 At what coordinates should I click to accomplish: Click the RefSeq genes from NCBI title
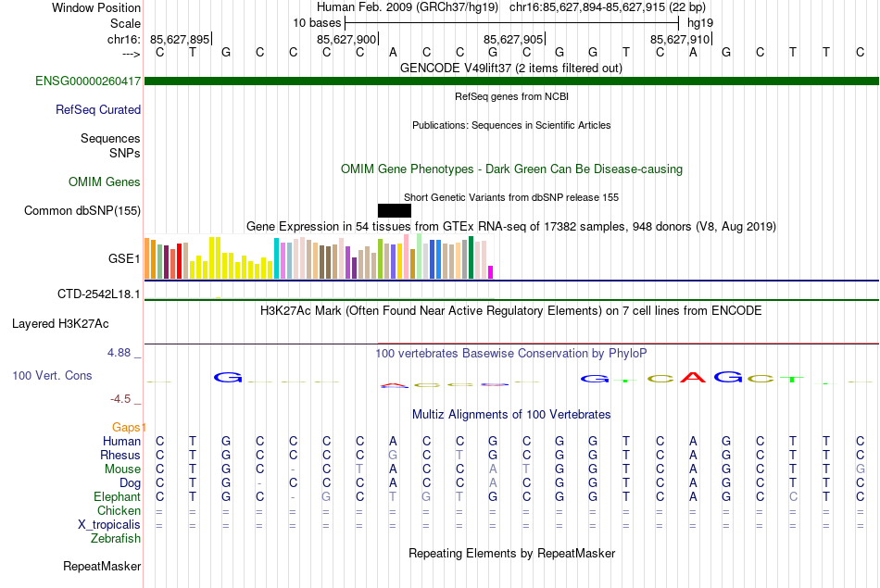click(512, 96)
